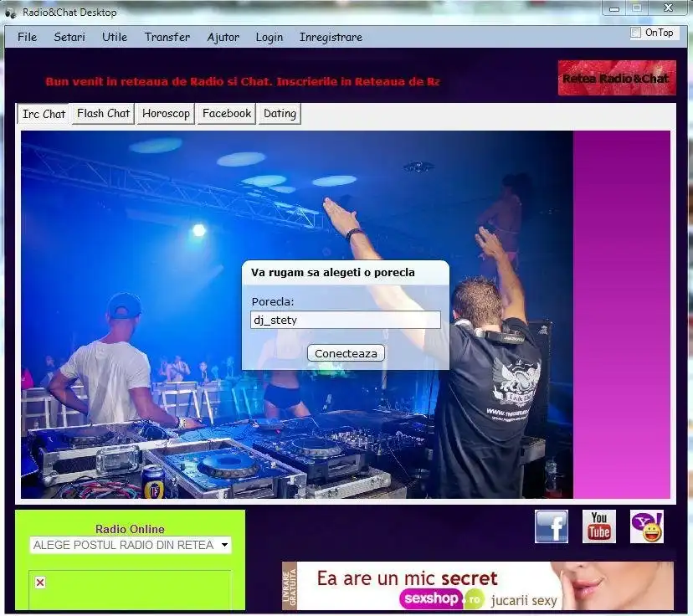Click the Retea Radio&Chat banner button
The image size is (693, 616).
click(617, 78)
